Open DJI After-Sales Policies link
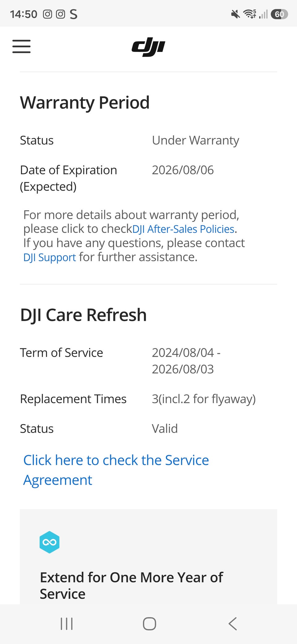The height and width of the screenshot is (644, 297). point(183,229)
